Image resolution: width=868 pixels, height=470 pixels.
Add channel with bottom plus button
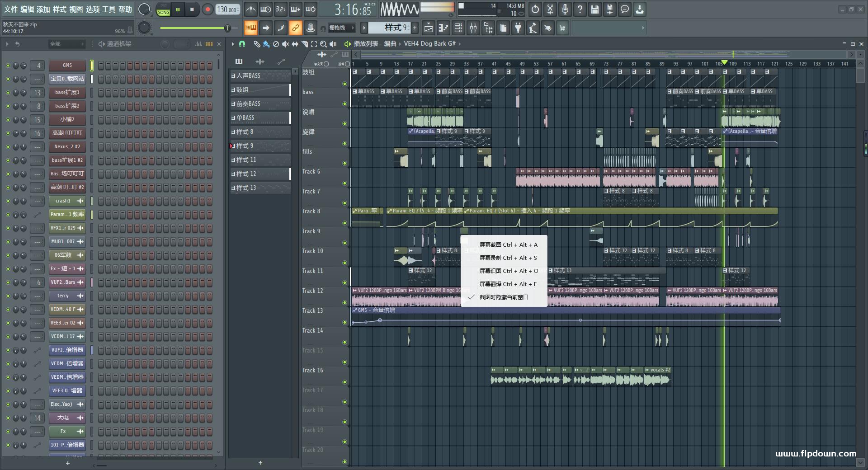tap(68, 463)
